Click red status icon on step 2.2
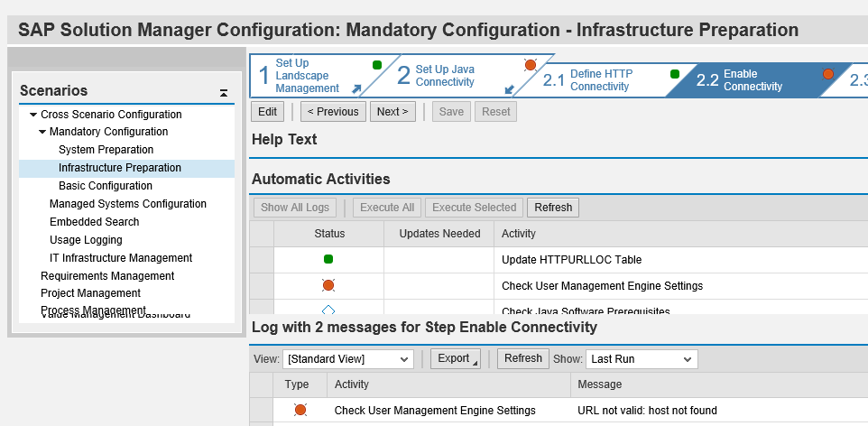 click(828, 74)
